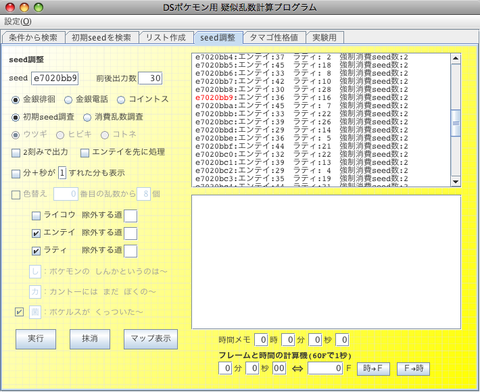Click the 時間メモ hours field

[x=261, y=340]
